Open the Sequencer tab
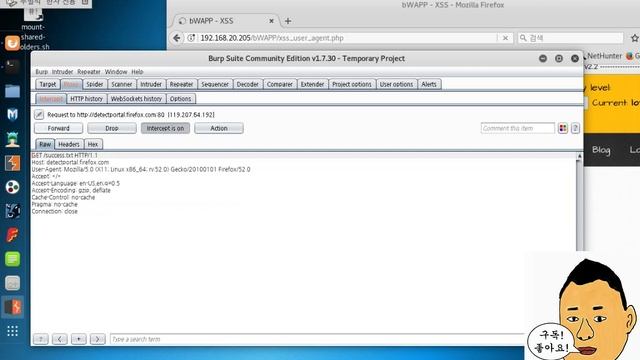This screenshot has height=360, width=640. pos(215,84)
